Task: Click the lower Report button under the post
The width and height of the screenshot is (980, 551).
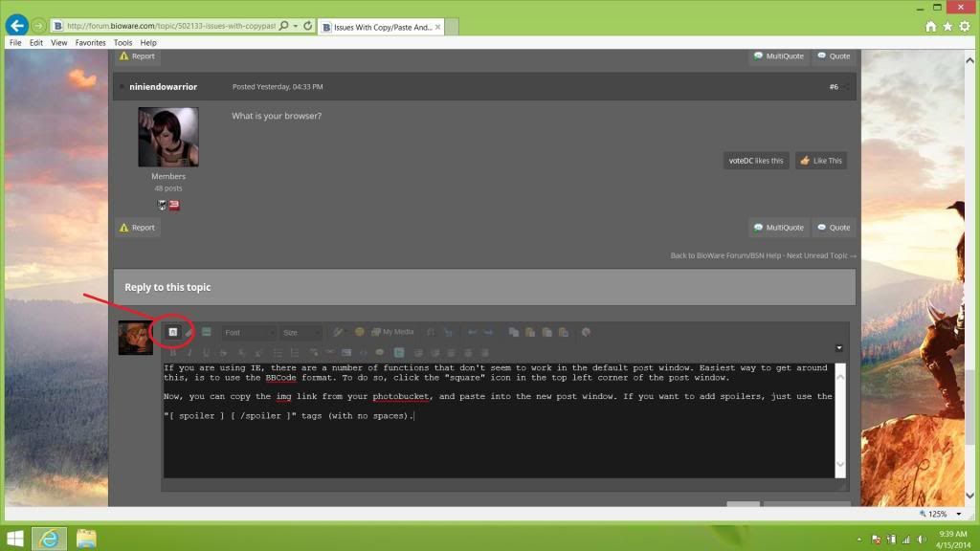Action: point(137,228)
